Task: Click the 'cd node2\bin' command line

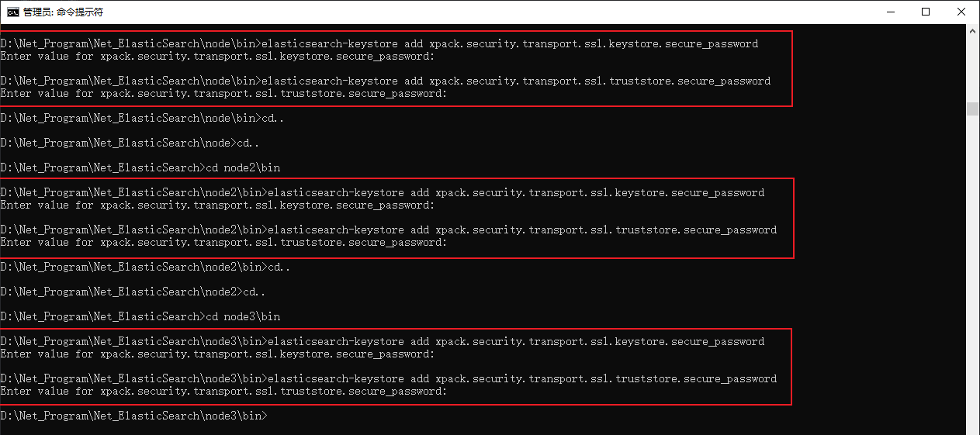Action: coord(140,167)
